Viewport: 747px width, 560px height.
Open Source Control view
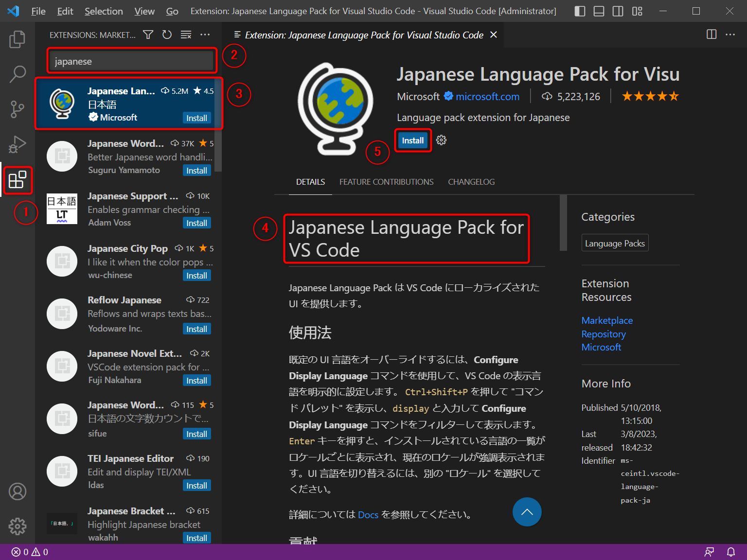point(18,109)
